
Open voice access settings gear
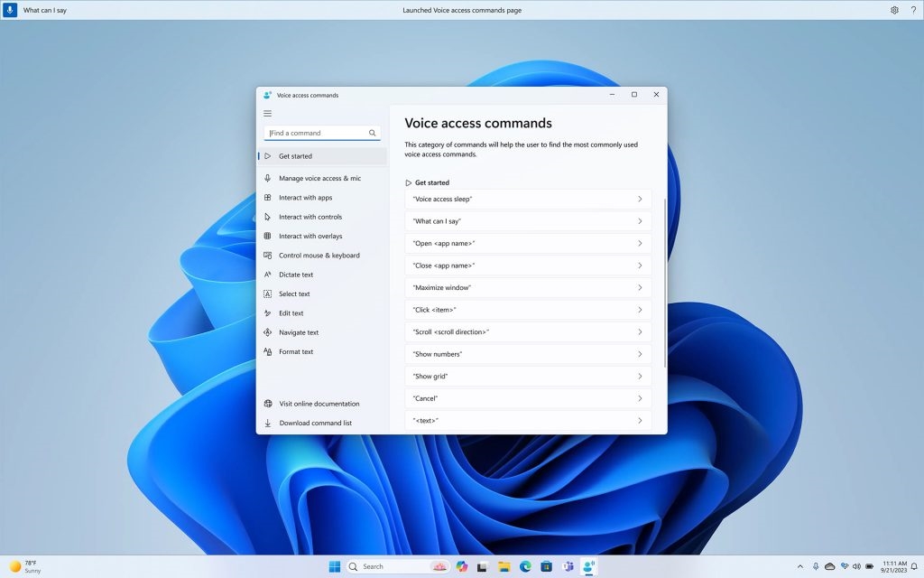(894, 10)
